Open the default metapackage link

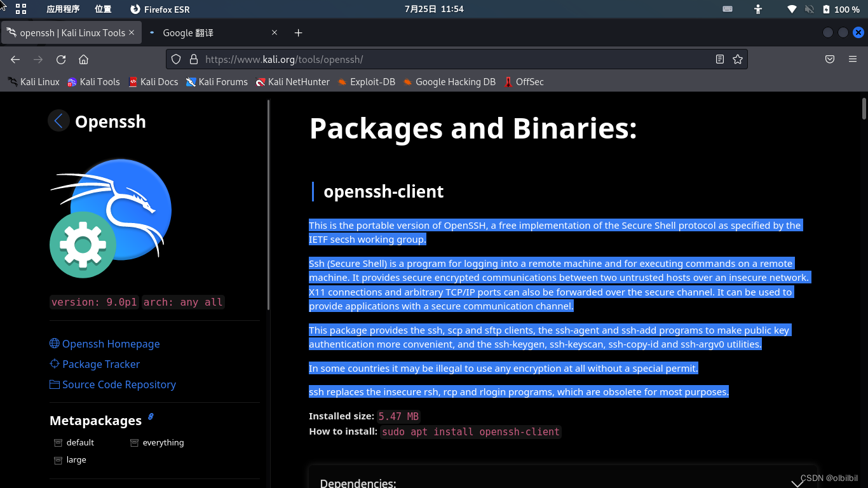(80, 442)
